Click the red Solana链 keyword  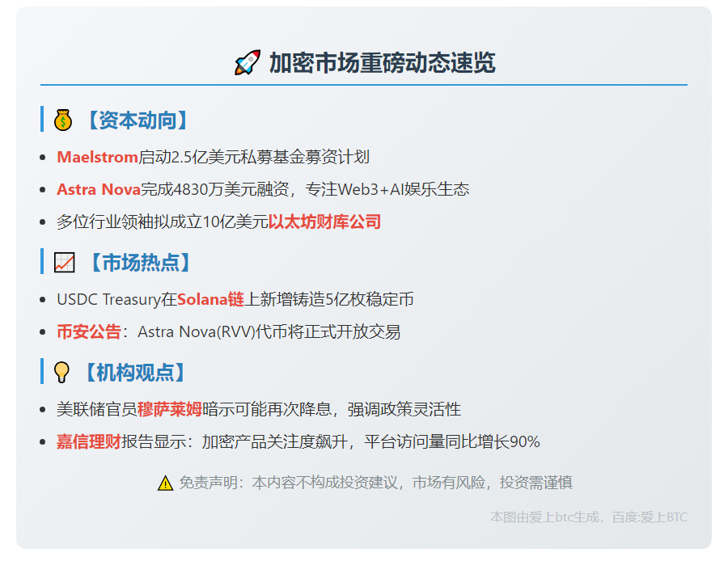click(210, 299)
